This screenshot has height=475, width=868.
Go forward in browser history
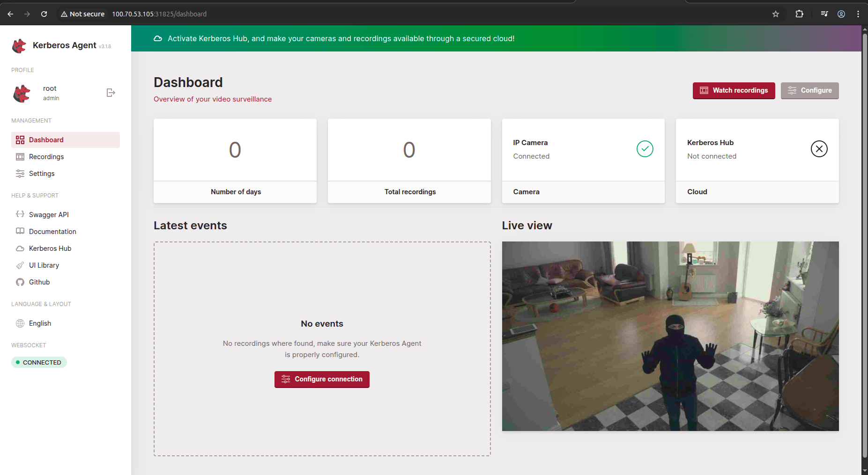27,14
